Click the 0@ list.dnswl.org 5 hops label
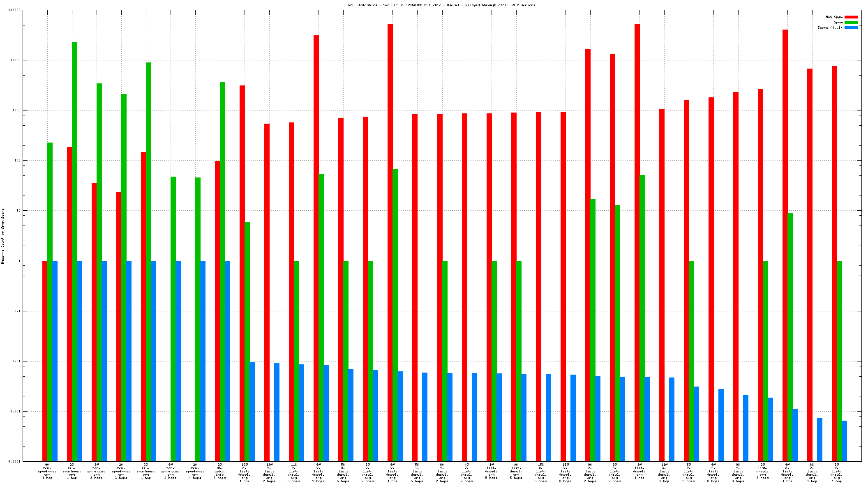 (x=516, y=471)
